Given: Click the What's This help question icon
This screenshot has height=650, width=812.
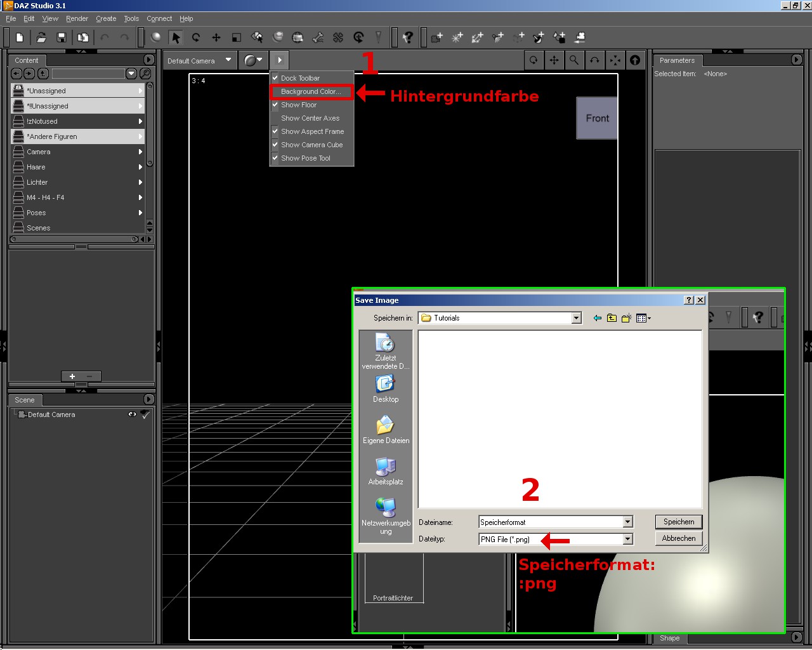Looking at the screenshot, I should click(408, 37).
